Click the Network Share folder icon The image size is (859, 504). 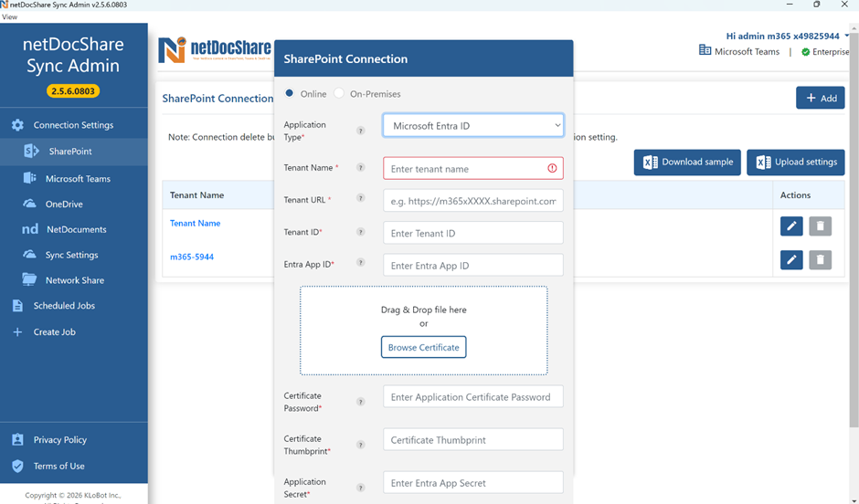tap(29, 279)
